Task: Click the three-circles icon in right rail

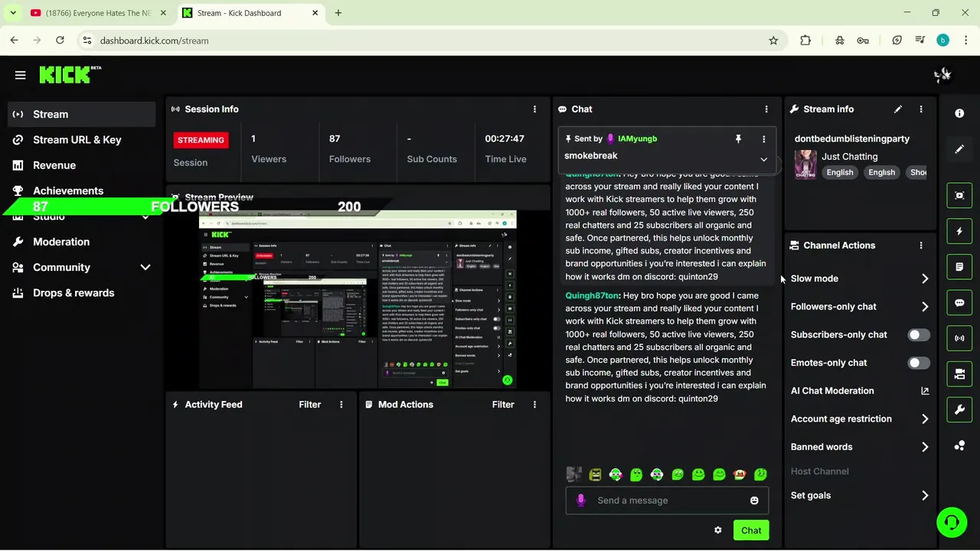Action: point(959,446)
